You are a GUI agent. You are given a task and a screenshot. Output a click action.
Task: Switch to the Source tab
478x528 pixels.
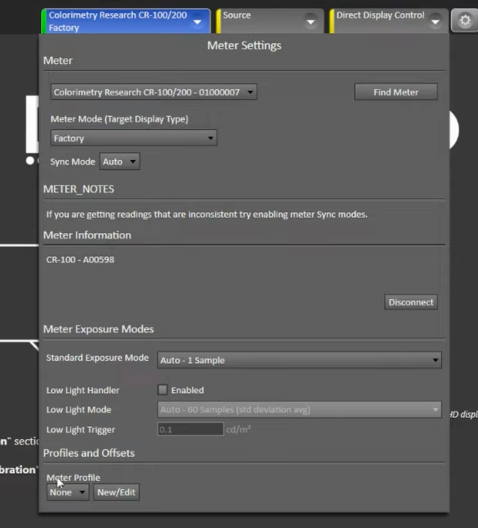(270, 21)
